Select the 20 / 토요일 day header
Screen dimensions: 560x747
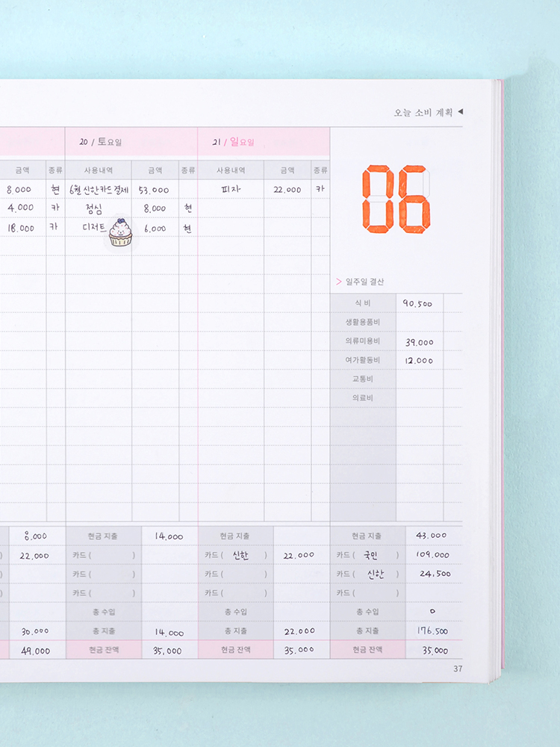(x=101, y=141)
